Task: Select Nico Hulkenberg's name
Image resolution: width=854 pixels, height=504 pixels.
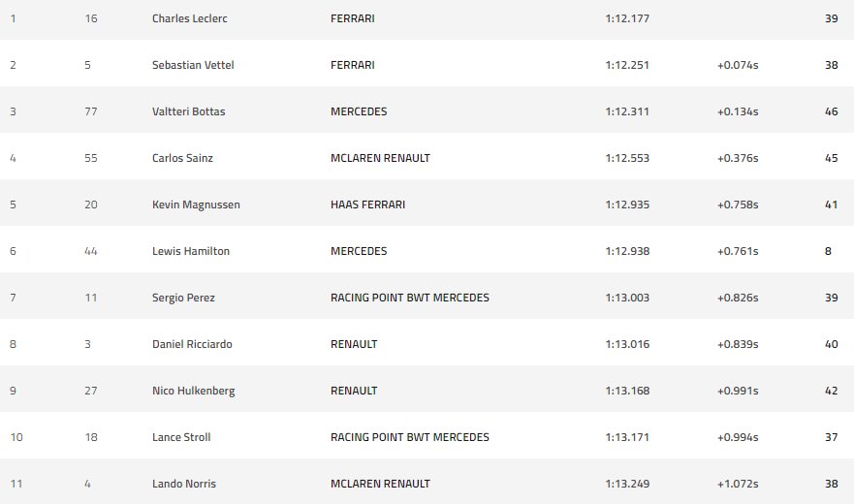Action: pyautogui.click(x=193, y=391)
